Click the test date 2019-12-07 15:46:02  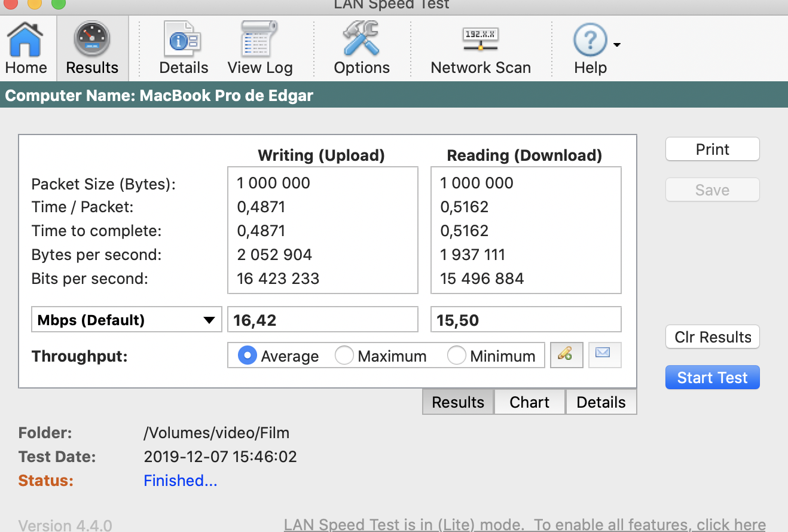coord(221,457)
